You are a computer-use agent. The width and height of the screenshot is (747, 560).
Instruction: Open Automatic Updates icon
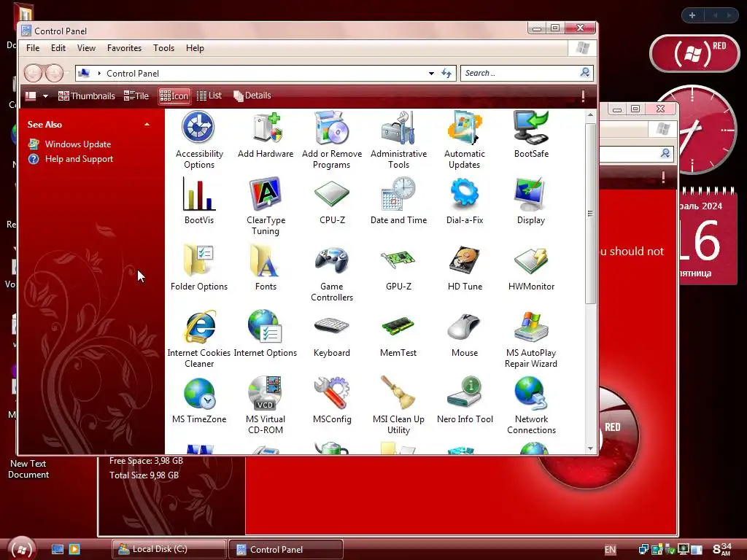click(465, 128)
